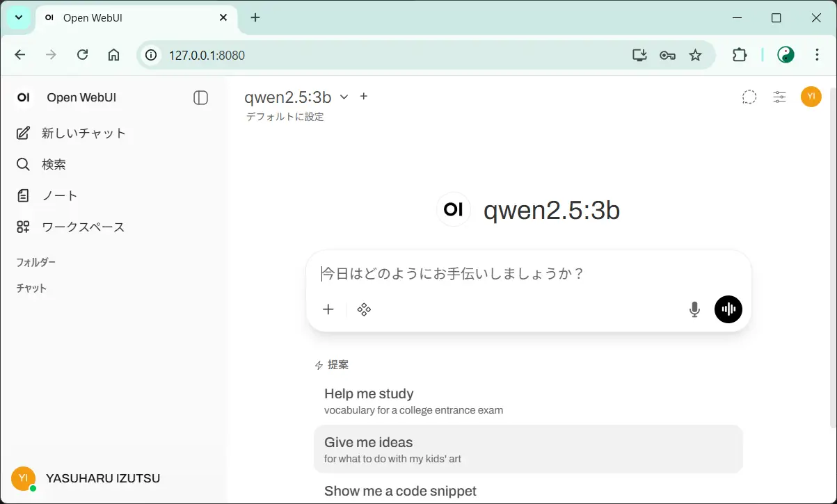Click the address bar URL 127.0.0.1:8080
The width and height of the screenshot is (837, 504).
pyautogui.click(x=207, y=55)
